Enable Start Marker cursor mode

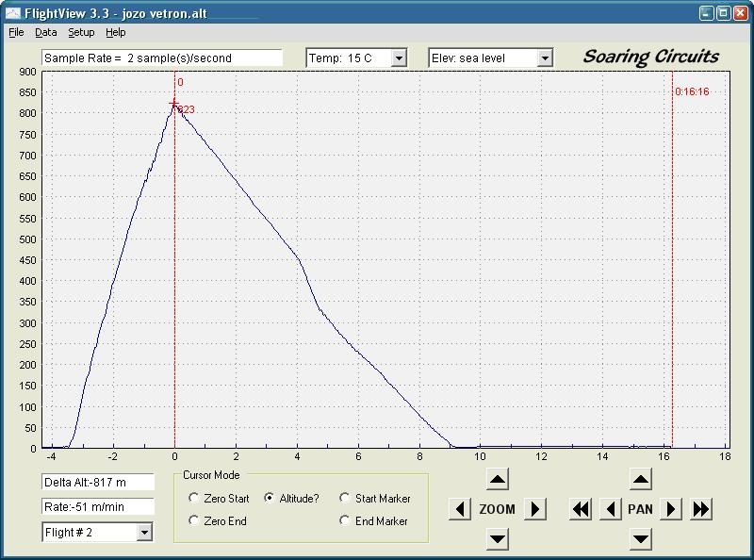click(x=345, y=498)
